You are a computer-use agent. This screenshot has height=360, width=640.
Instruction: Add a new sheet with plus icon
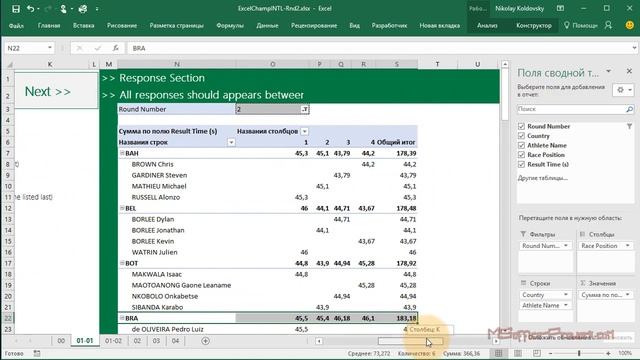click(205, 341)
